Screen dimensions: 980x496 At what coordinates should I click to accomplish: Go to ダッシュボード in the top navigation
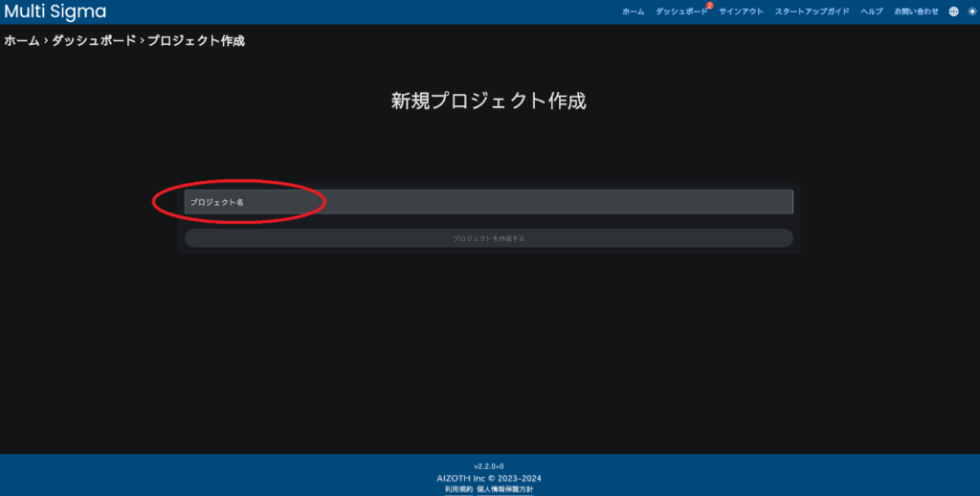click(x=680, y=11)
